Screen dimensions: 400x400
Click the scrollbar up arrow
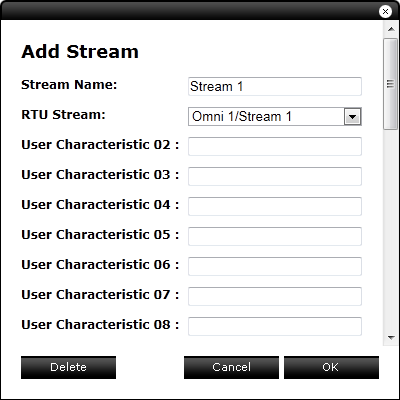point(391,29)
